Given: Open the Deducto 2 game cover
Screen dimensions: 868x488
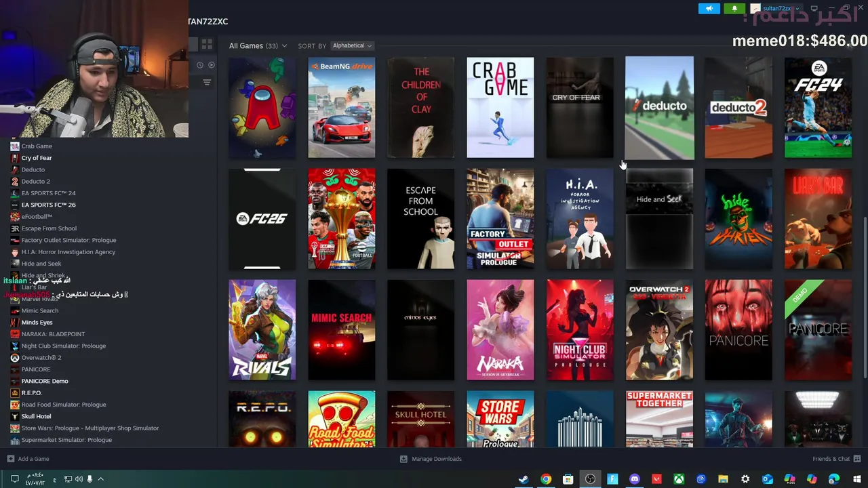Looking at the screenshot, I should coord(738,107).
